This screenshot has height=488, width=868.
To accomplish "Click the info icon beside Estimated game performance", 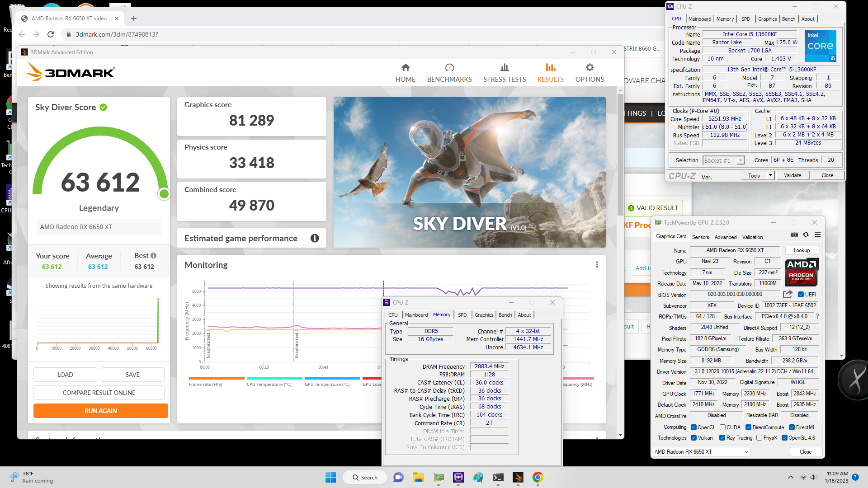I will coord(315,238).
